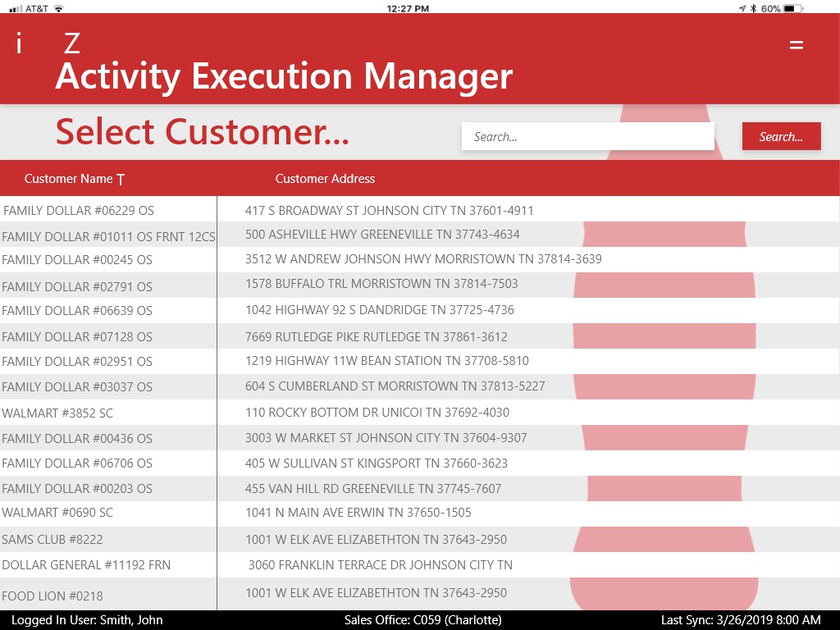Click address 500 ASHEVILLE HWY GREENEVILLE
Image resolution: width=840 pixels, height=630 pixels.
coord(382,234)
